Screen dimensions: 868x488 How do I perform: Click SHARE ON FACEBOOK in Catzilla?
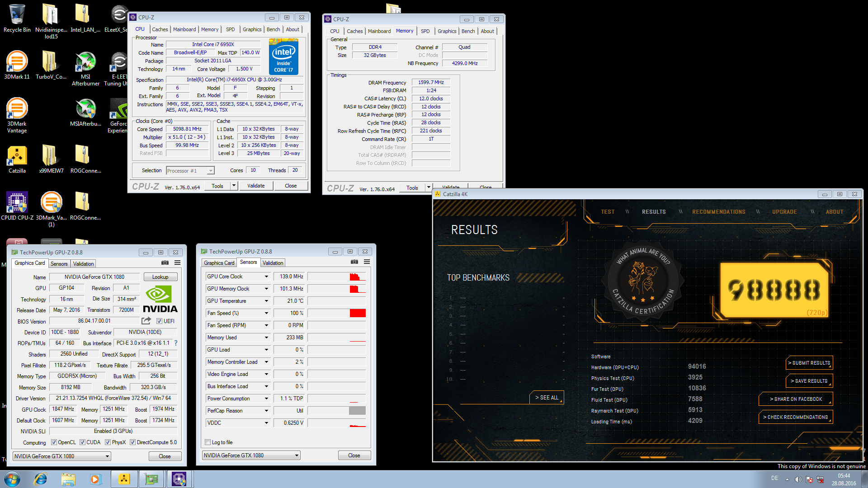pyautogui.click(x=796, y=399)
